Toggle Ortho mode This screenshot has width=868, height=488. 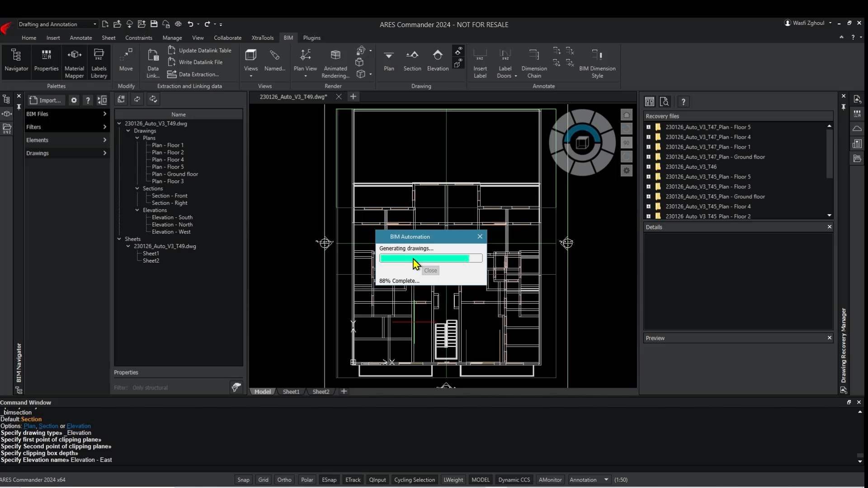tap(284, 480)
